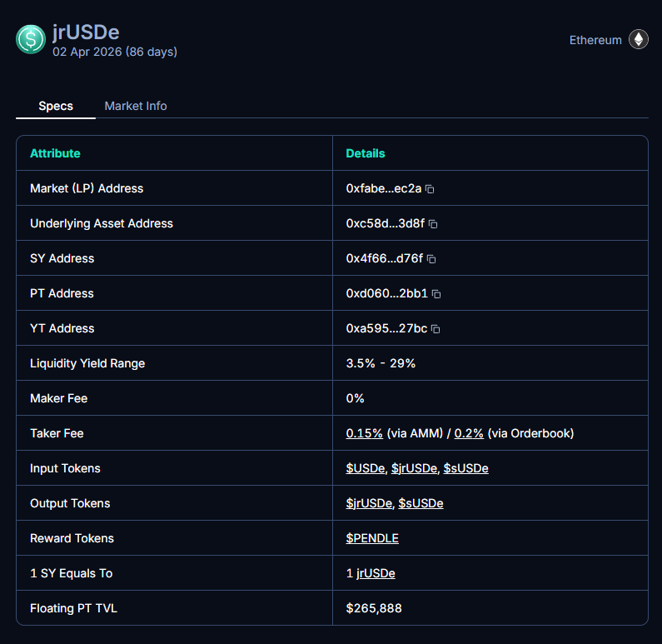Click the 0xa595...27bc address text
The width and height of the screenshot is (662, 644).
386,328
